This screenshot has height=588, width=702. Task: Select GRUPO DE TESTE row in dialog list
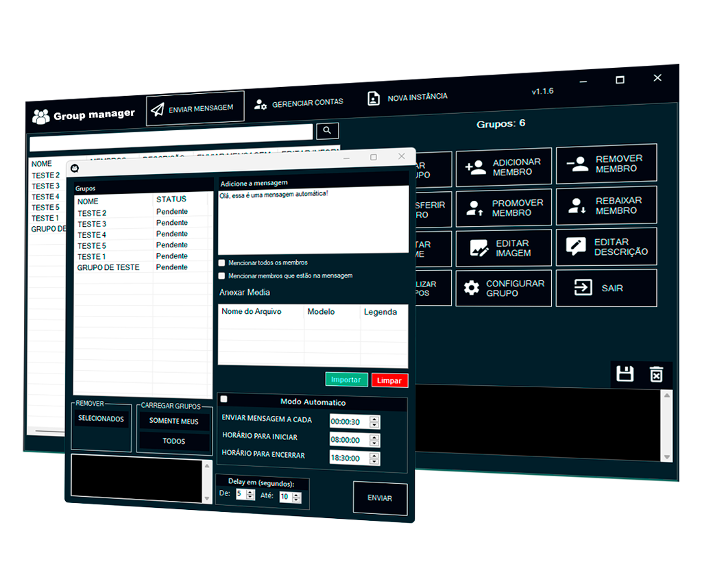142,267
